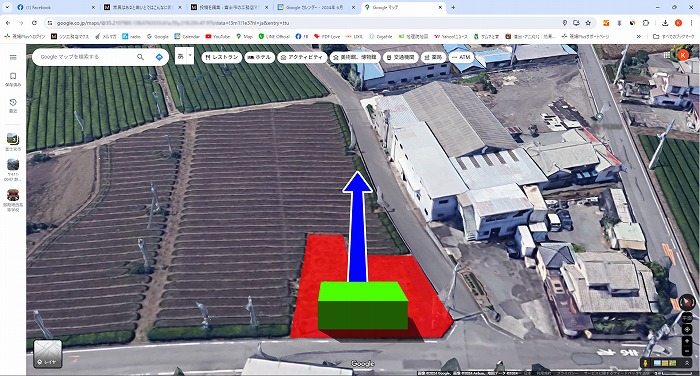The height and width of the screenshot is (376, 700).
Task: Toggle the 2D/3D tilt view button
Action: click(x=687, y=317)
